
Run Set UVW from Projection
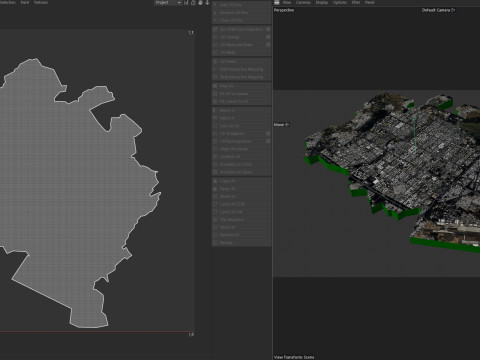coord(239,29)
